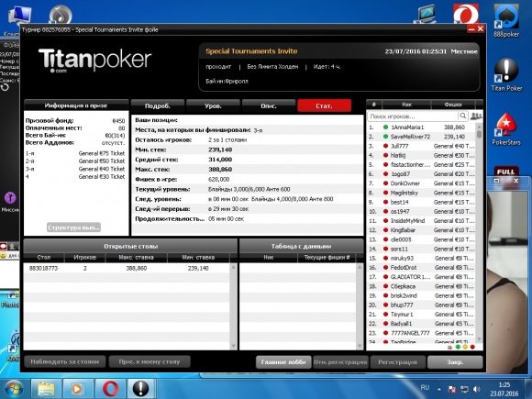Click Наблюдать за столом button
Screen dimensions: 532x399
(65, 361)
